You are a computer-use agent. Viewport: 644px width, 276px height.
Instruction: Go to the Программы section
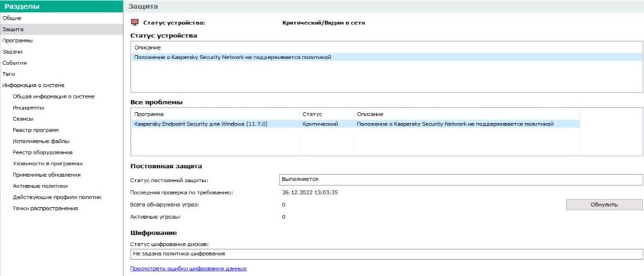[17, 41]
